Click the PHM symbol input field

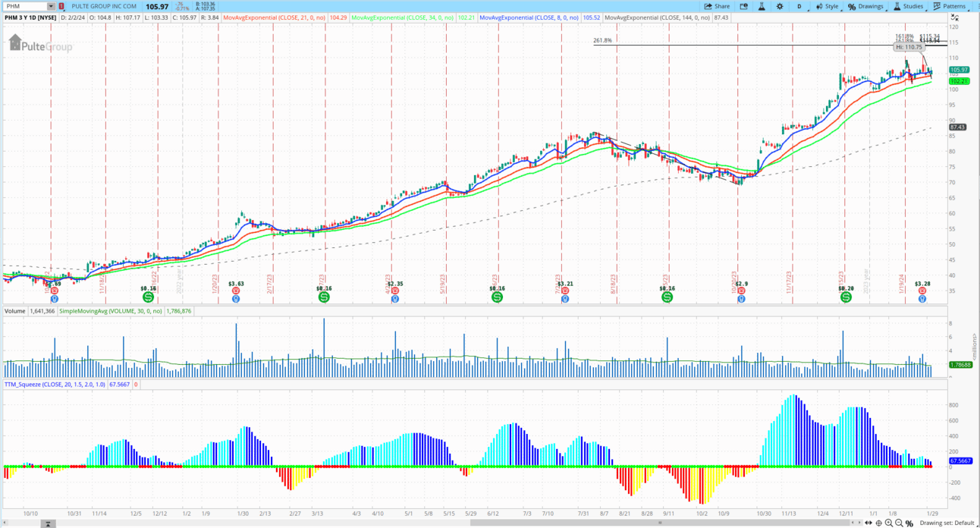[x=25, y=6]
